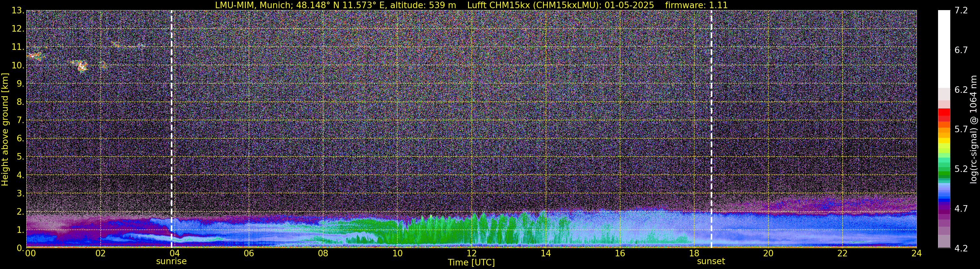The image size is (980, 269).
Task: Click the '16' tick on the time axis
Action: click(620, 253)
